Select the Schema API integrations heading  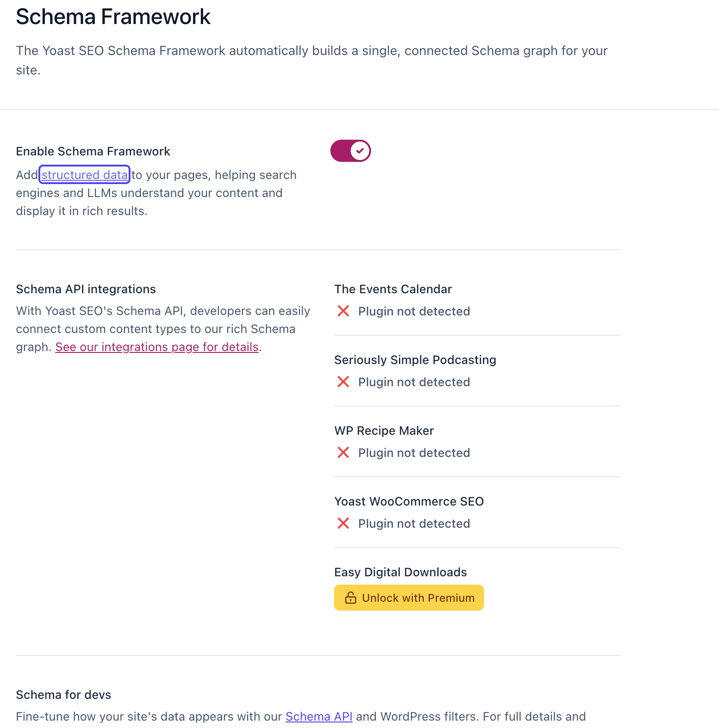[86, 289]
